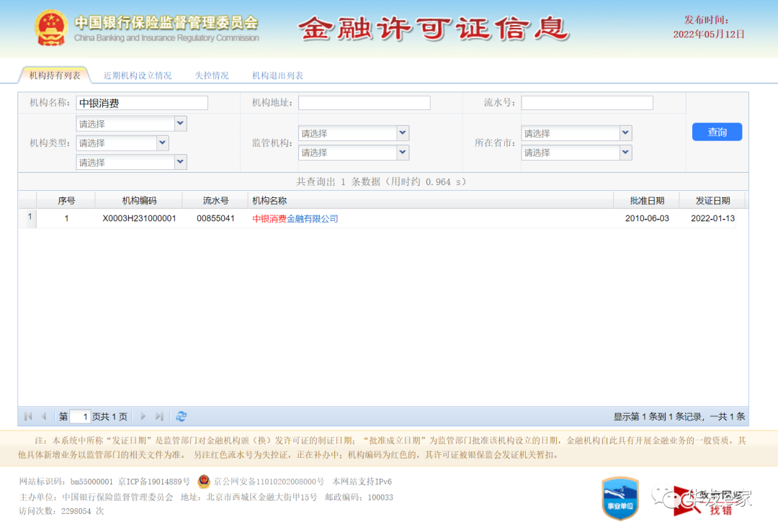Click inside the 机构地址 input field
This screenshot has height=532, width=778.
[x=364, y=102]
